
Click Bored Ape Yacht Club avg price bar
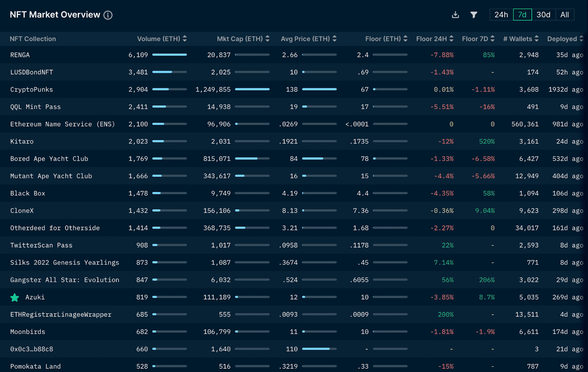[319, 158]
